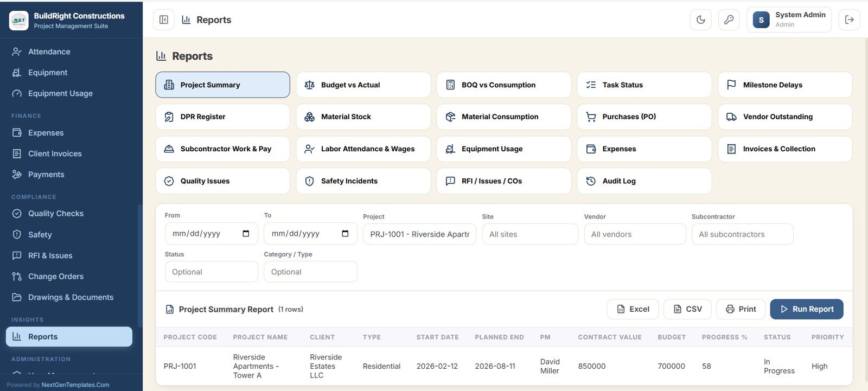The image size is (868, 391).
Task: Export the report to Excel
Action: coord(633,309)
